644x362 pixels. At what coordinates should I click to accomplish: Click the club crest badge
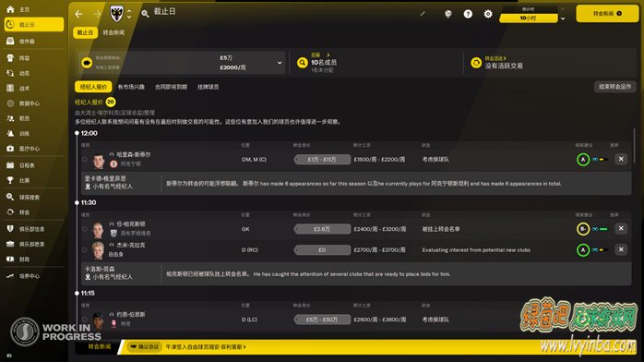tap(116, 14)
